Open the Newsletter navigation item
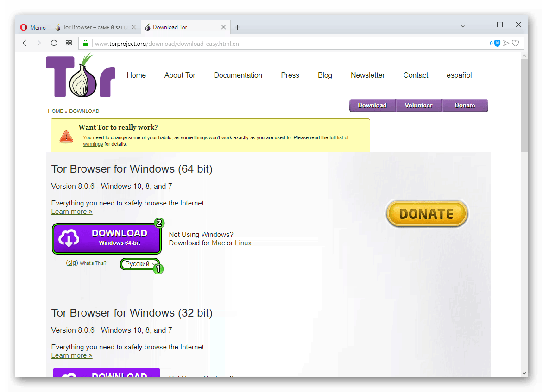Image resolution: width=543 pixels, height=392 pixels. coord(368,75)
